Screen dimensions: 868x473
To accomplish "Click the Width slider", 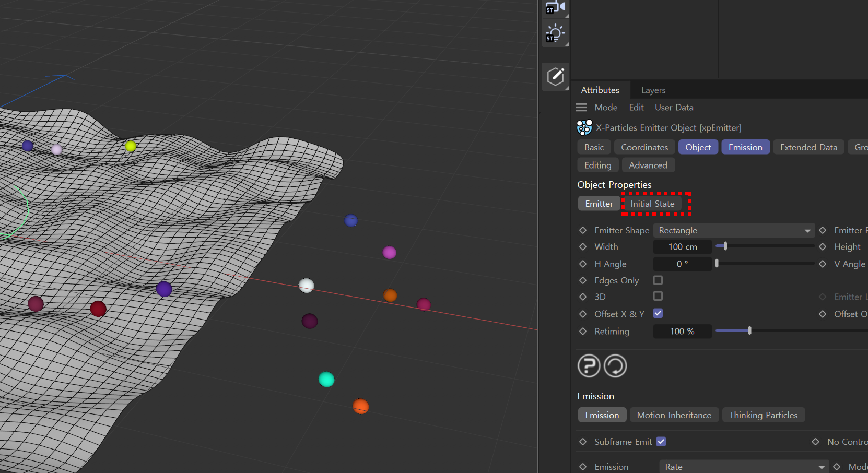I will (765, 246).
